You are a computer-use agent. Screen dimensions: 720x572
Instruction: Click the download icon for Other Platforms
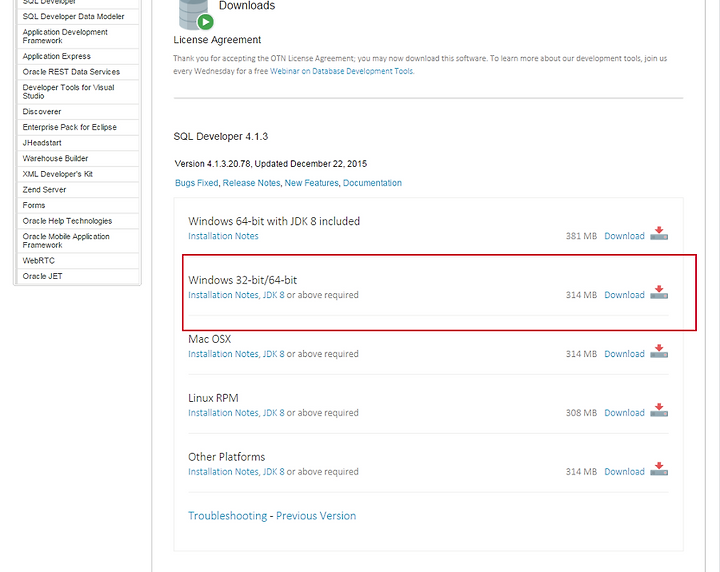pos(659,469)
